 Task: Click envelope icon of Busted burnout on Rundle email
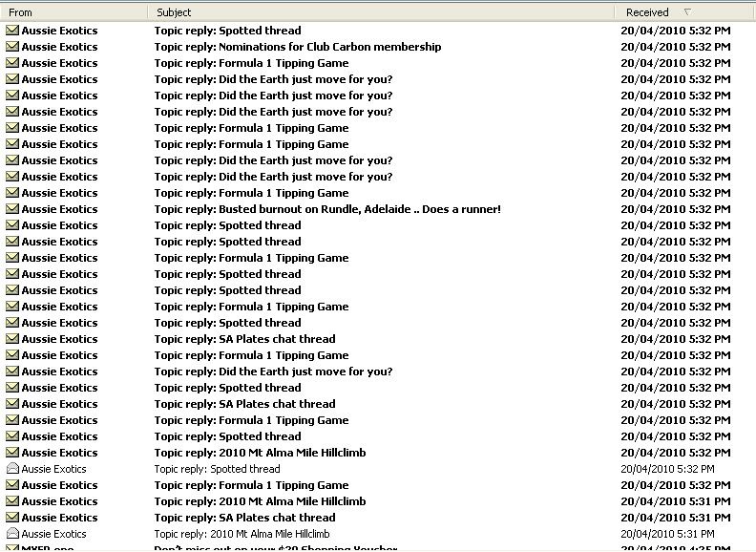[x=12, y=209]
